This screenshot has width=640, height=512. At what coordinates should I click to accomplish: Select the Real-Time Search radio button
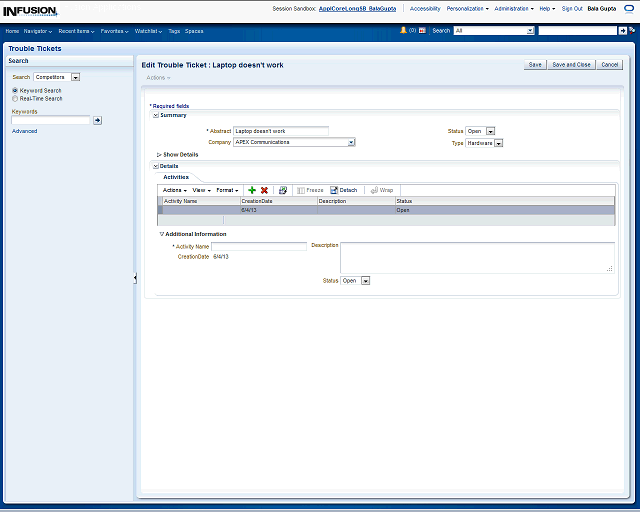point(15,99)
